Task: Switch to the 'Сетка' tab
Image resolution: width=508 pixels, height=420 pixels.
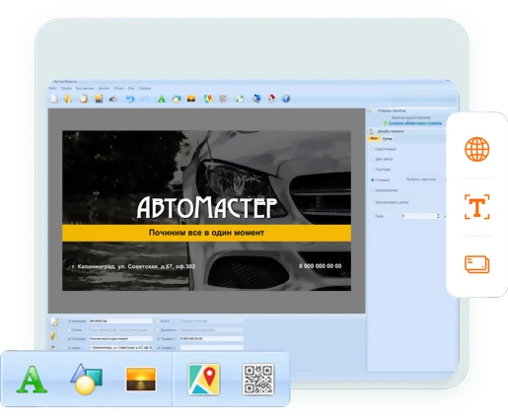Action: (x=388, y=139)
